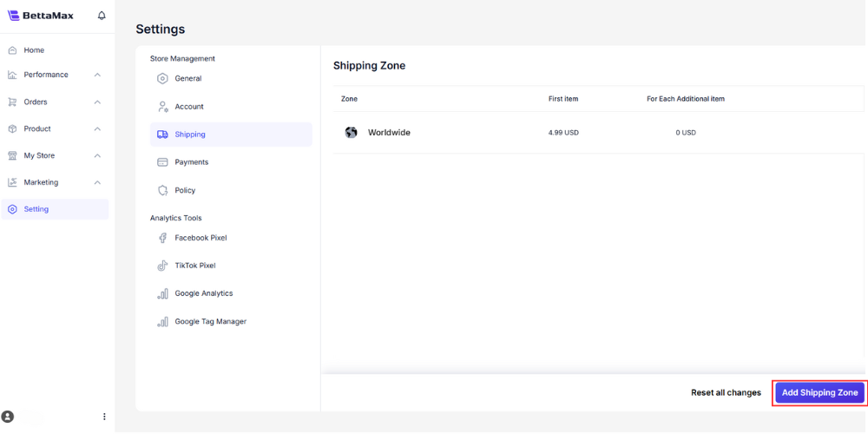The height and width of the screenshot is (434, 868).
Task: Select Setting in the sidebar
Action: coord(55,209)
